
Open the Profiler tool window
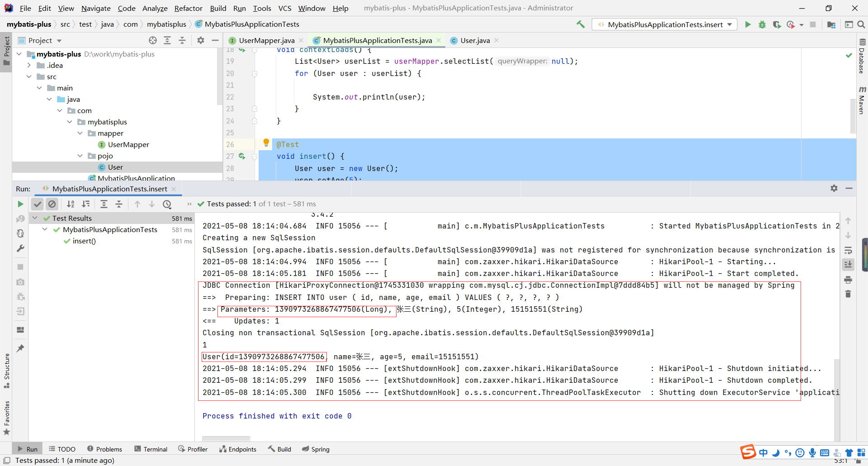tap(193, 449)
